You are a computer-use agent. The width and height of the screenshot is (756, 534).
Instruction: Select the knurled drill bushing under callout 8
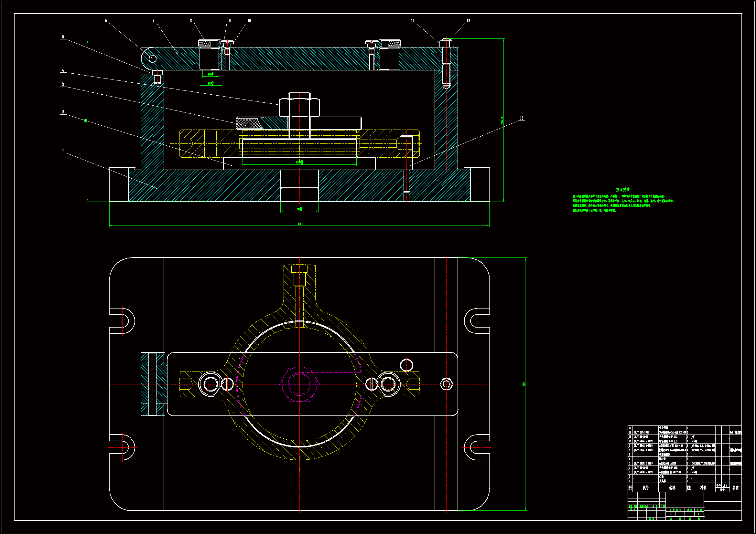tap(205, 43)
